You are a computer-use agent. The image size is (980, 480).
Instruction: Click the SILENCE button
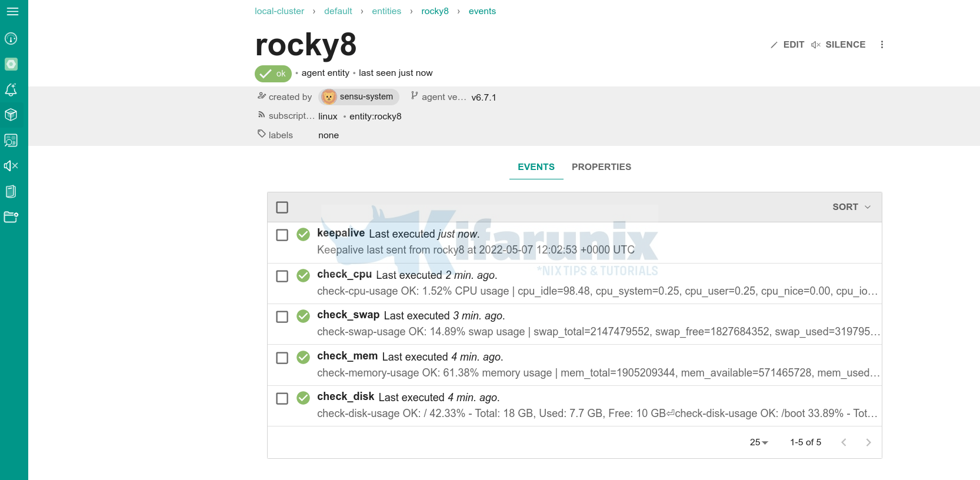tap(838, 45)
